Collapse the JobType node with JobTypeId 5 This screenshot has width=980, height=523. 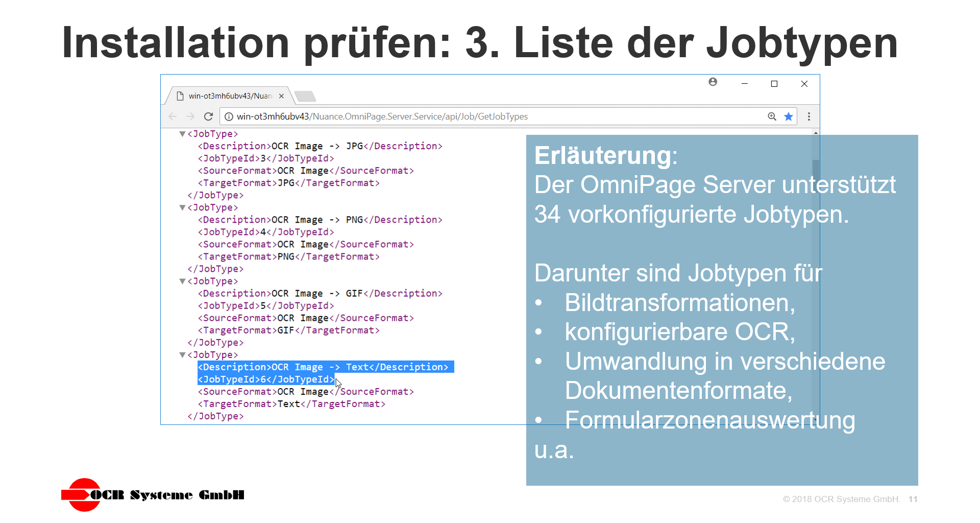pyautogui.click(x=182, y=281)
